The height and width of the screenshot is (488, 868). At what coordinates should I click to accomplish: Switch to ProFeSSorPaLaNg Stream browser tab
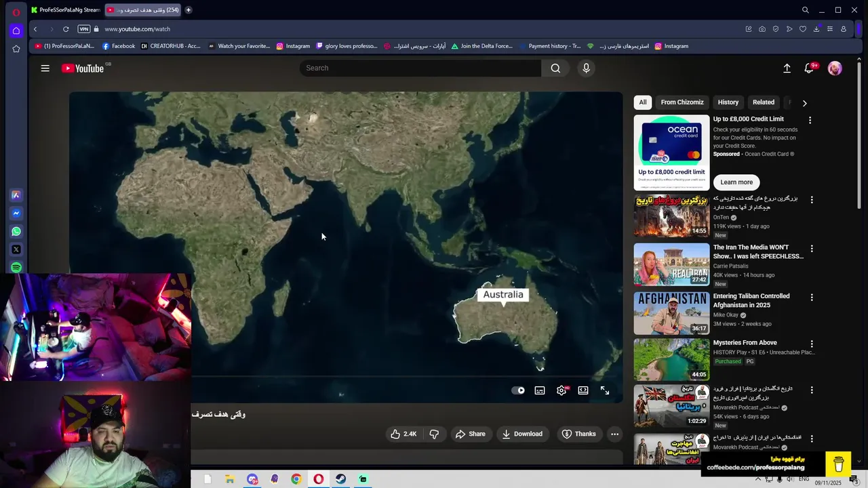[65, 10]
